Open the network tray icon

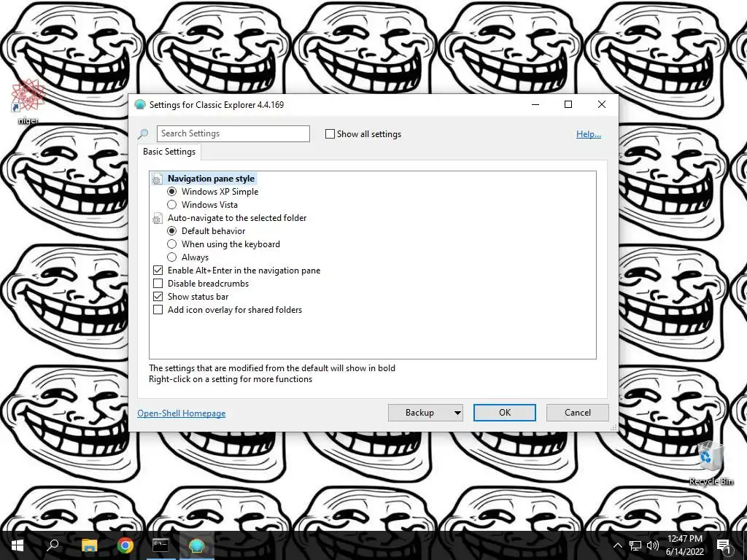635,545
